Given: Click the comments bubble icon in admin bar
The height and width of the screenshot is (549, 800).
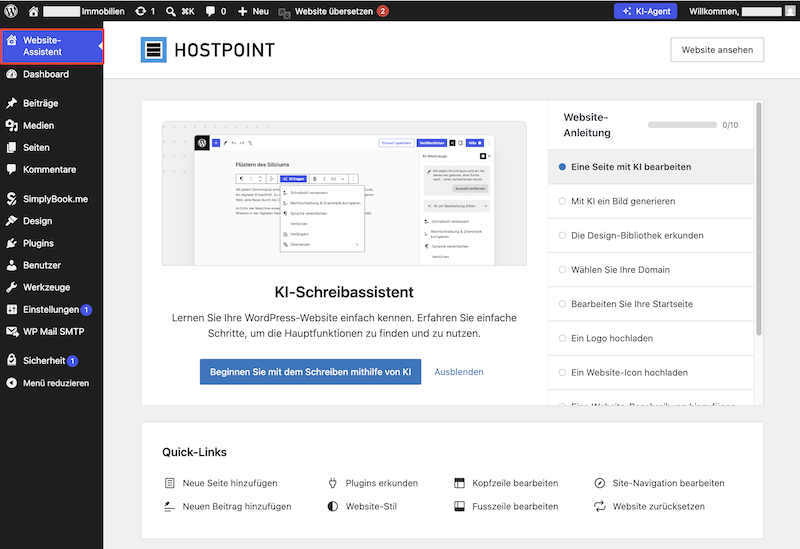Looking at the screenshot, I should point(210,11).
